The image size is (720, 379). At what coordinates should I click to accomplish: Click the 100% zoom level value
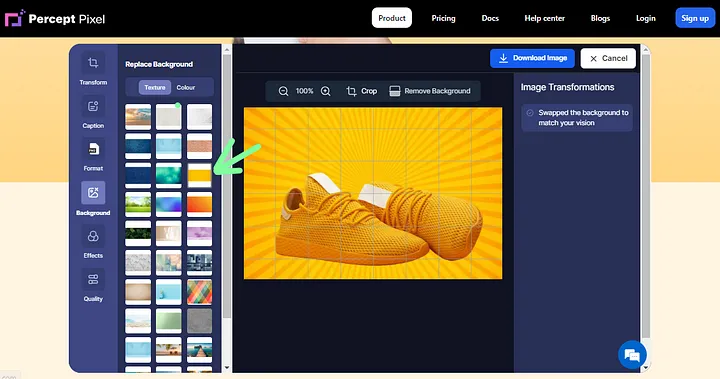[304, 91]
